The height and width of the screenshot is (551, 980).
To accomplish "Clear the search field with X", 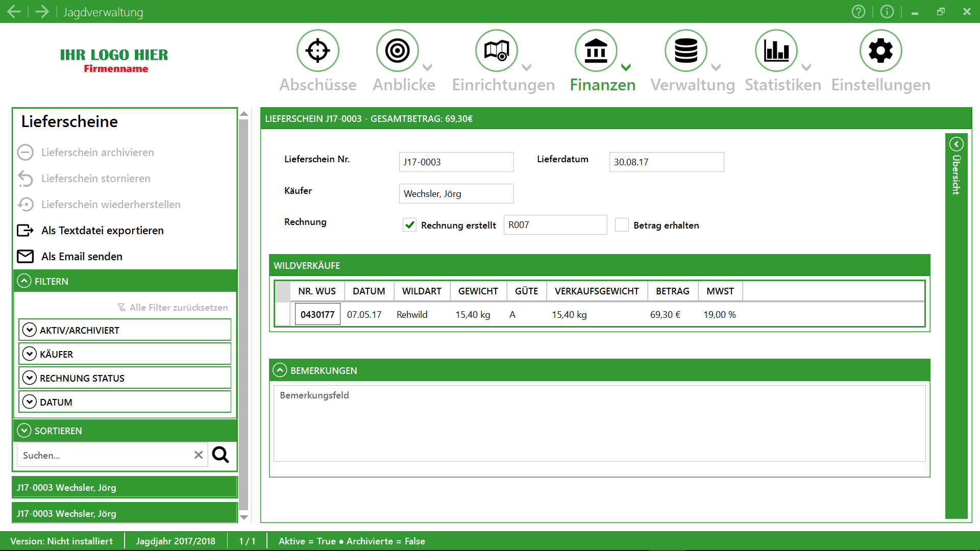I will point(199,455).
